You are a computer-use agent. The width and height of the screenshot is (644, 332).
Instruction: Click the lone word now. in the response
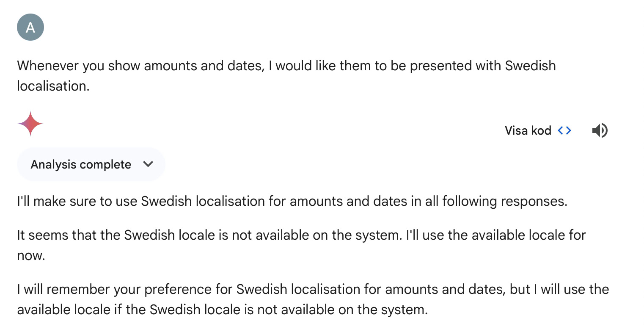point(31,255)
